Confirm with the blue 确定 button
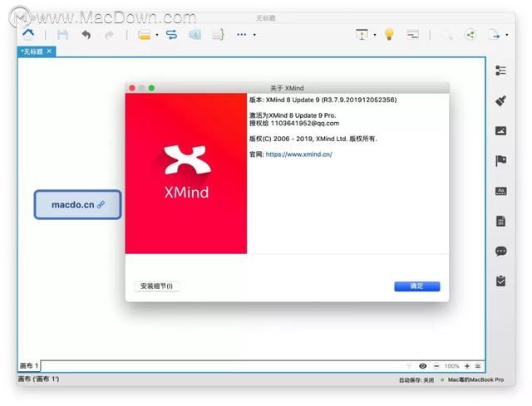The height and width of the screenshot is (406, 532). coord(417,286)
